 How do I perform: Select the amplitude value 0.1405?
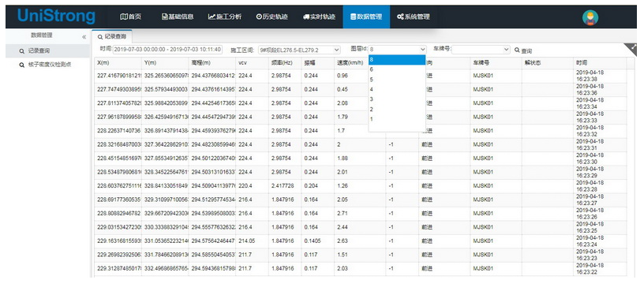(313, 241)
